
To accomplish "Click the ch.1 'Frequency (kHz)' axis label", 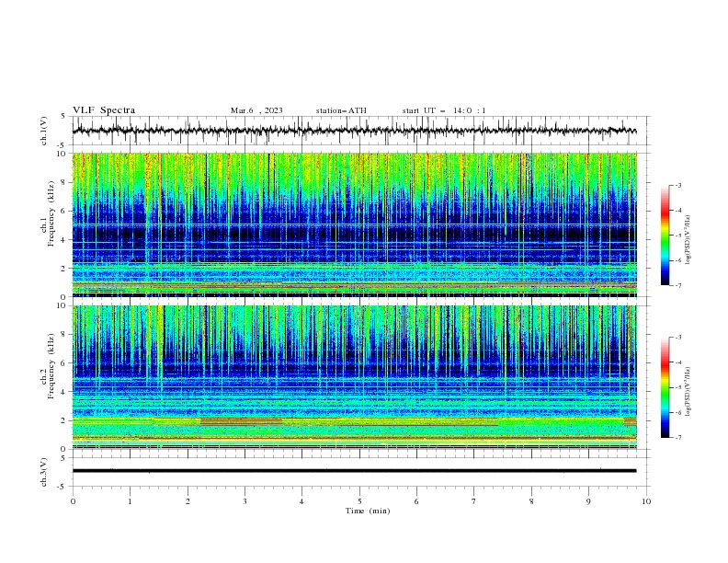I will (51, 214).
